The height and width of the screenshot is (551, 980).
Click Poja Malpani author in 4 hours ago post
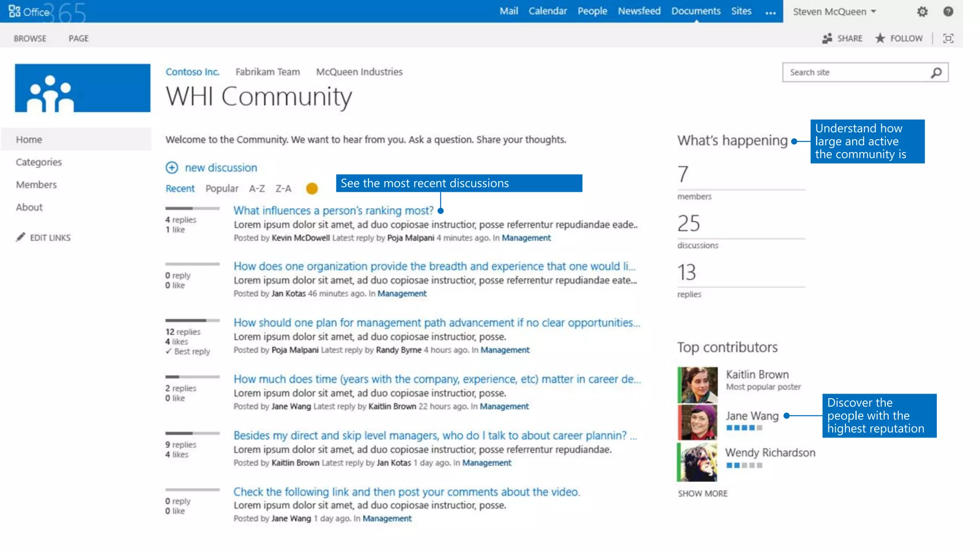295,350
